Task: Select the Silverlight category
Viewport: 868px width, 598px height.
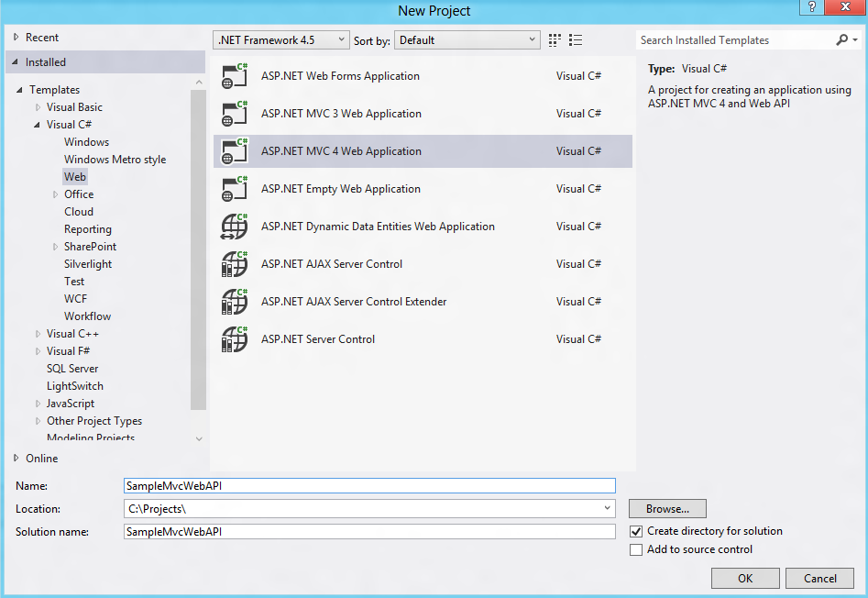Action: point(87,264)
